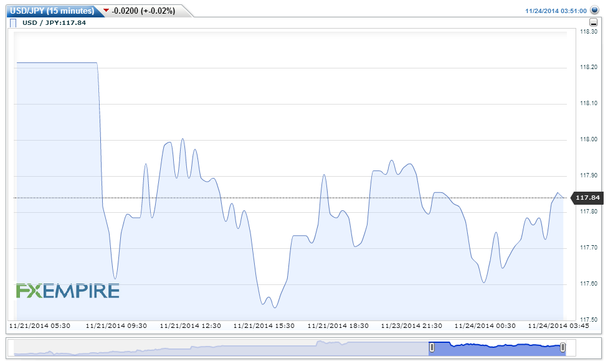Click the -0.0200 (+-0.02%) change value

click(x=143, y=11)
